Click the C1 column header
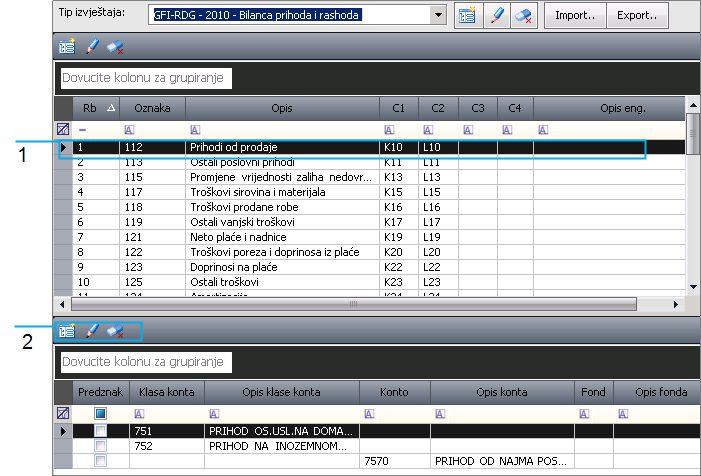 click(399, 108)
